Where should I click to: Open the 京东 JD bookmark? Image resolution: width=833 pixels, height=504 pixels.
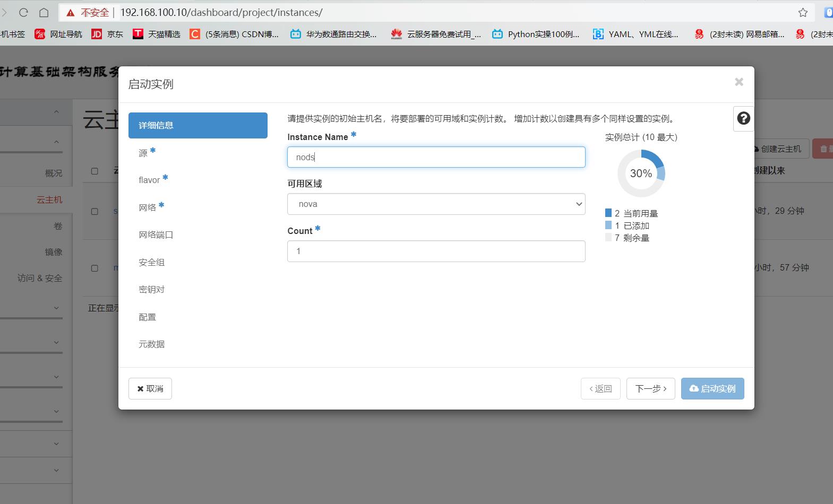point(107,34)
